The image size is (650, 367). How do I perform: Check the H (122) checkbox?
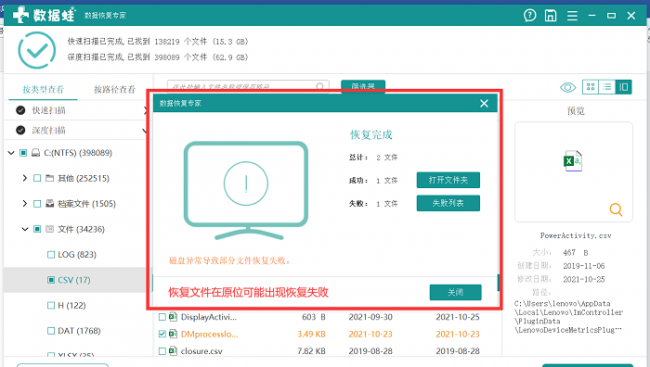click(x=51, y=306)
